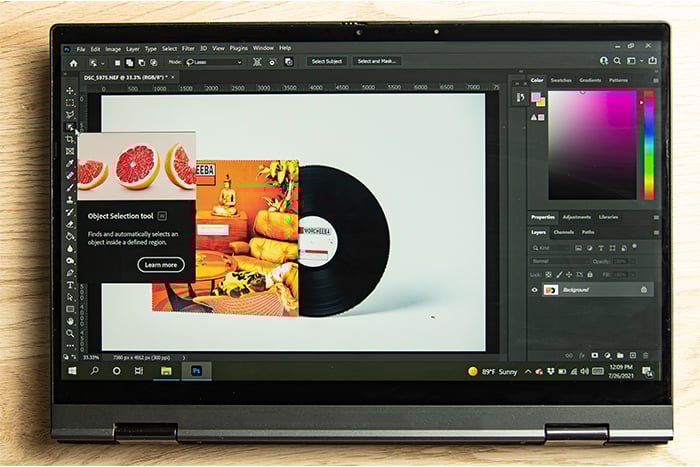Switch to the Channels tab
700x467 pixels.
(x=563, y=232)
